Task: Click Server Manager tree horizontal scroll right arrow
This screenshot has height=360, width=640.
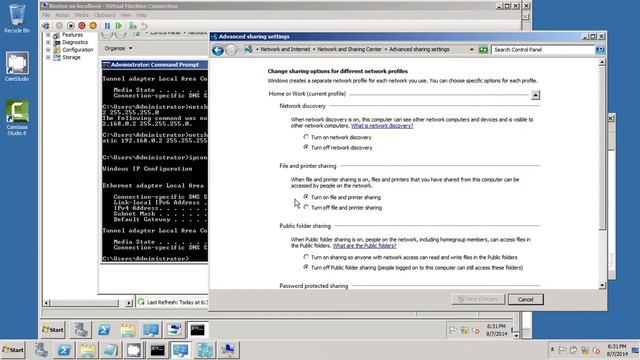Action: [x=129, y=302]
